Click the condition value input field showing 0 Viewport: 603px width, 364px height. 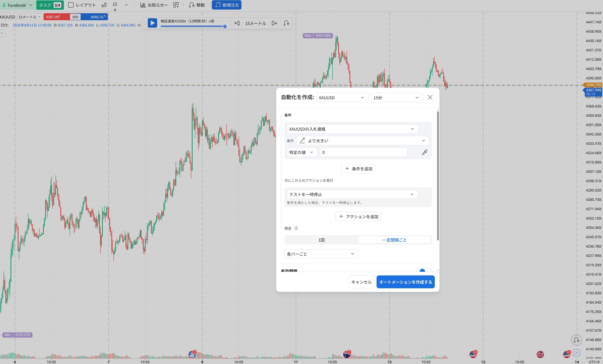[363, 152]
